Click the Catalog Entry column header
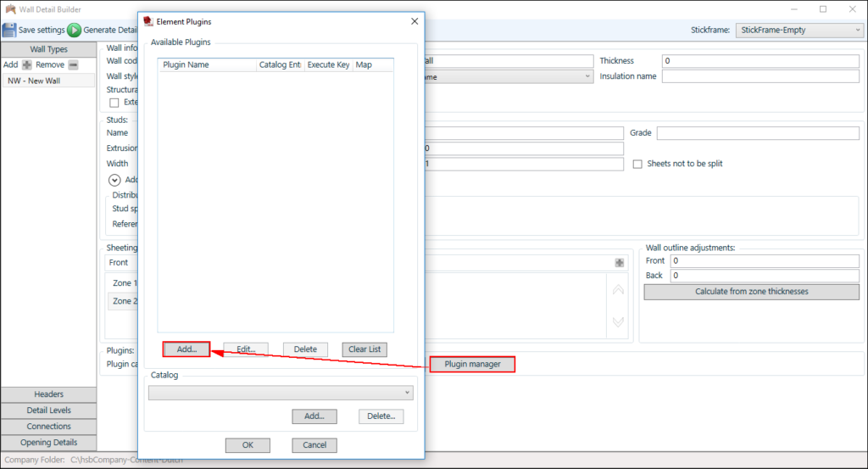 [280, 64]
